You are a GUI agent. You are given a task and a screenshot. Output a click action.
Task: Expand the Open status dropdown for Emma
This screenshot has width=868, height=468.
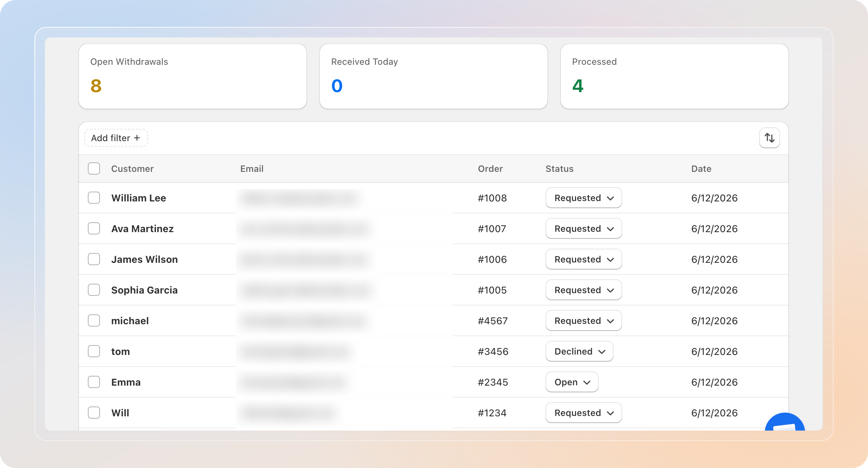(572, 382)
